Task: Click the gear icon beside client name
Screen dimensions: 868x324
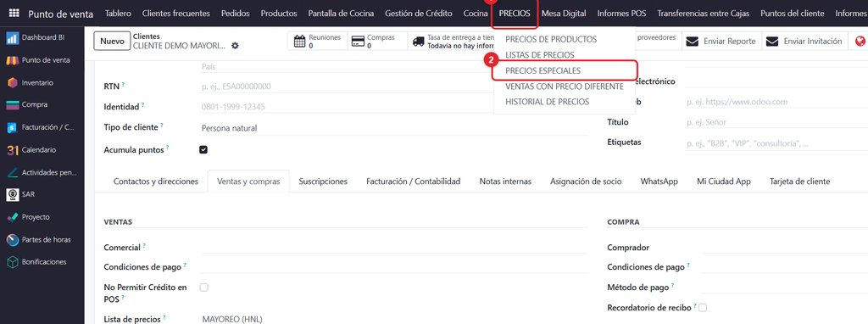Action: [x=236, y=46]
